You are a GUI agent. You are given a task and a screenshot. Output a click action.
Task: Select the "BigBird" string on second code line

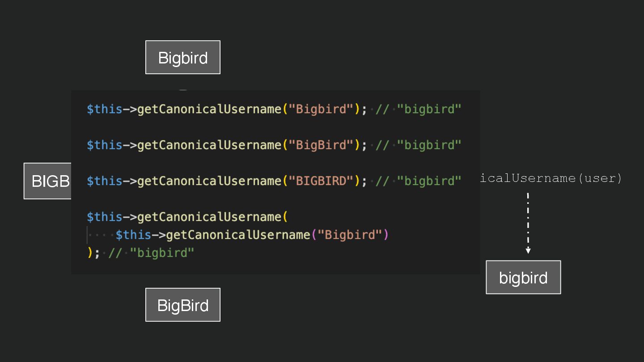click(321, 145)
